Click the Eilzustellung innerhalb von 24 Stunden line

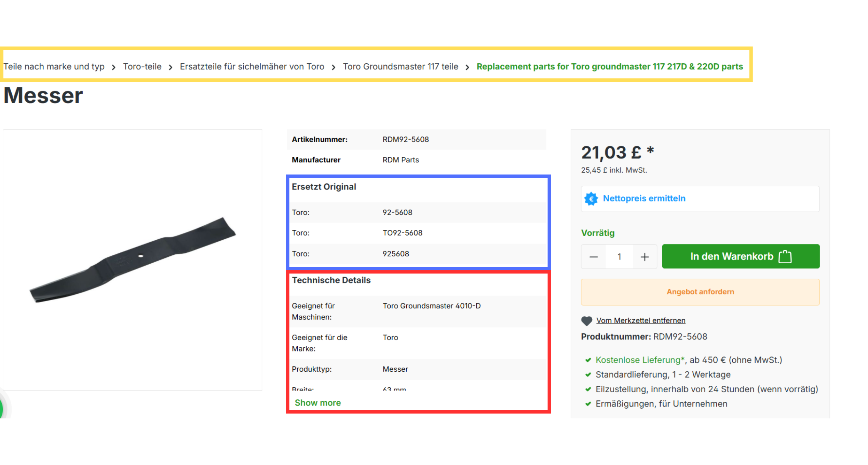707,389
